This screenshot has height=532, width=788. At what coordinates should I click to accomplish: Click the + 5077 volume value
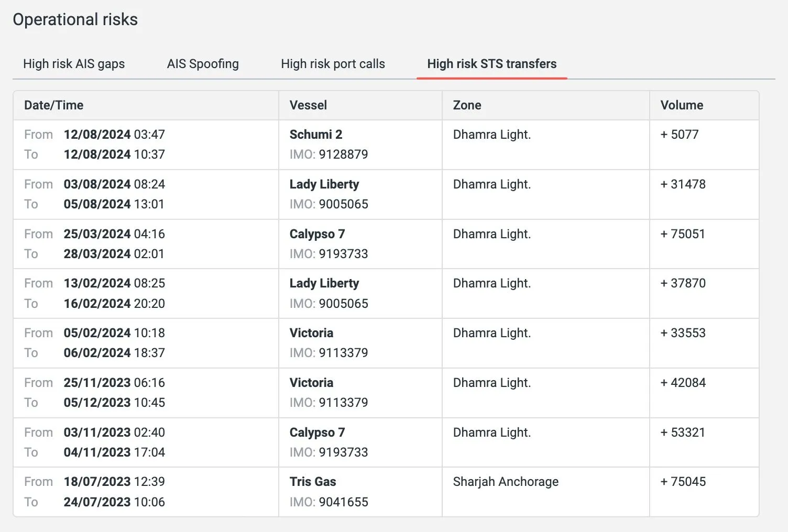tap(680, 135)
